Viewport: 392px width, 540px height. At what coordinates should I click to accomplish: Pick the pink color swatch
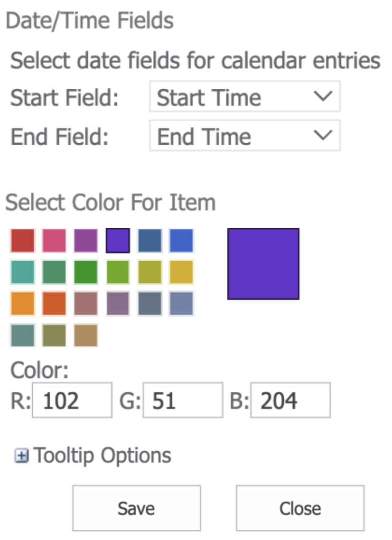pos(54,241)
